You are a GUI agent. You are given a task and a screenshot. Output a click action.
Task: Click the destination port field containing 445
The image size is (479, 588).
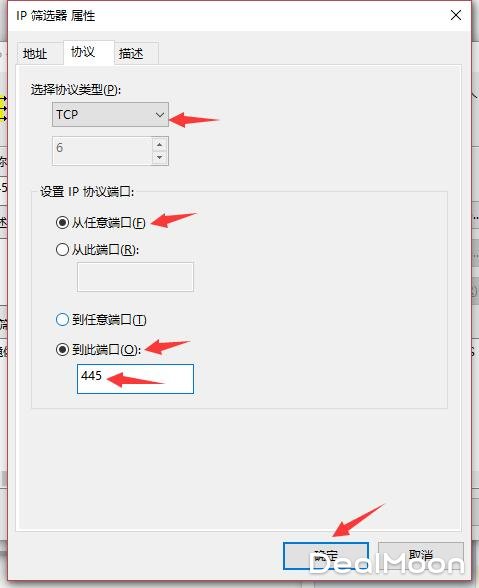[135, 379]
